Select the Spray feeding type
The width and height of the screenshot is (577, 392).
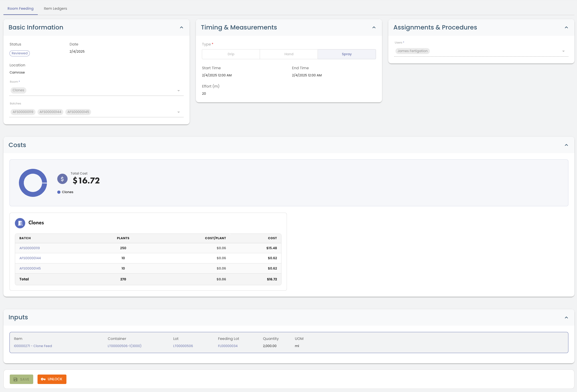coord(346,54)
